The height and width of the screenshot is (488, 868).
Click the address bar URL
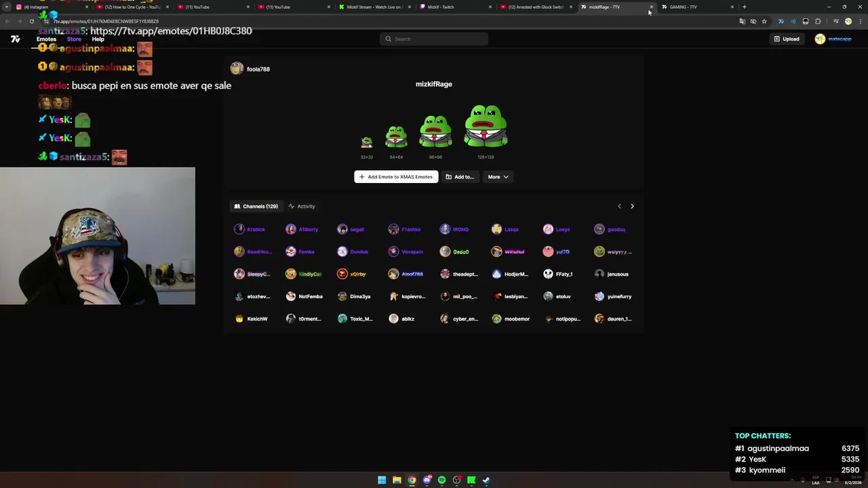[106, 21]
